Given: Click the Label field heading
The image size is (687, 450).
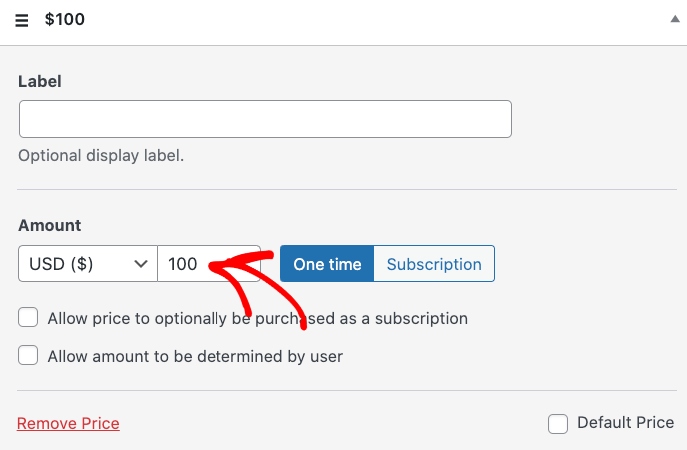Looking at the screenshot, I should click(40, 81).
